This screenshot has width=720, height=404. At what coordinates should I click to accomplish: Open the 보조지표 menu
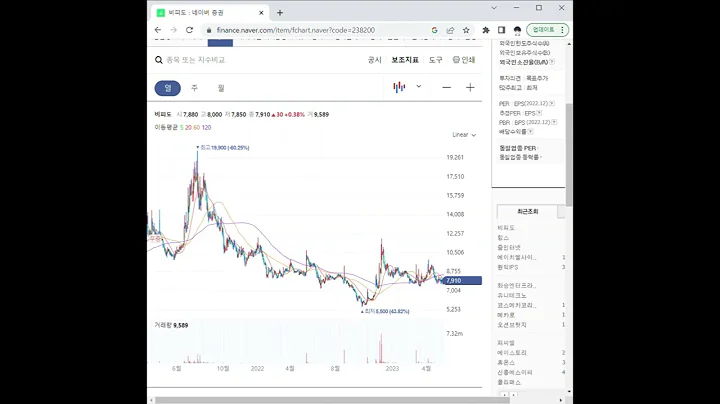[405, 60]
